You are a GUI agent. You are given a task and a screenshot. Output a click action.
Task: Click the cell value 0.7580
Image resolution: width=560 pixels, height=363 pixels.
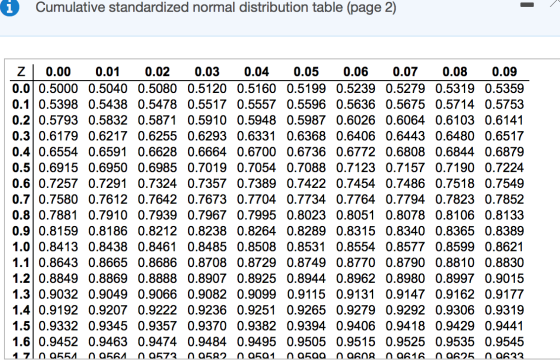(x=58, y=199)
